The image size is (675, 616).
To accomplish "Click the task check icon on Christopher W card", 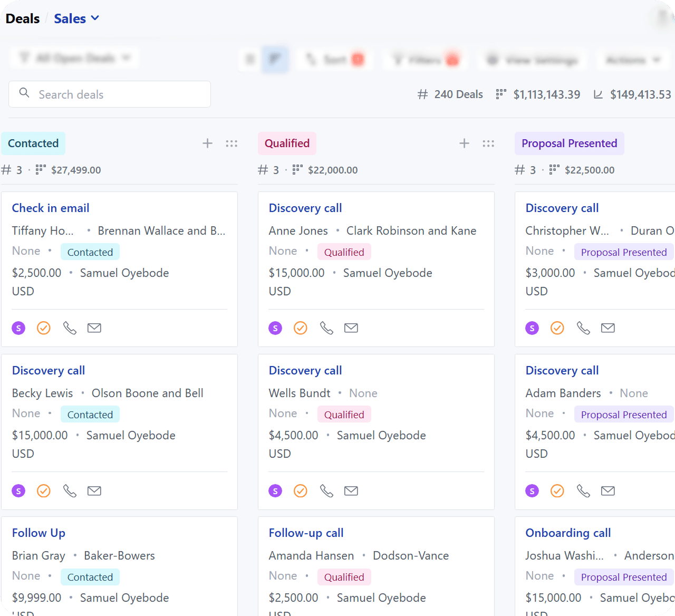I will [557, 328].
